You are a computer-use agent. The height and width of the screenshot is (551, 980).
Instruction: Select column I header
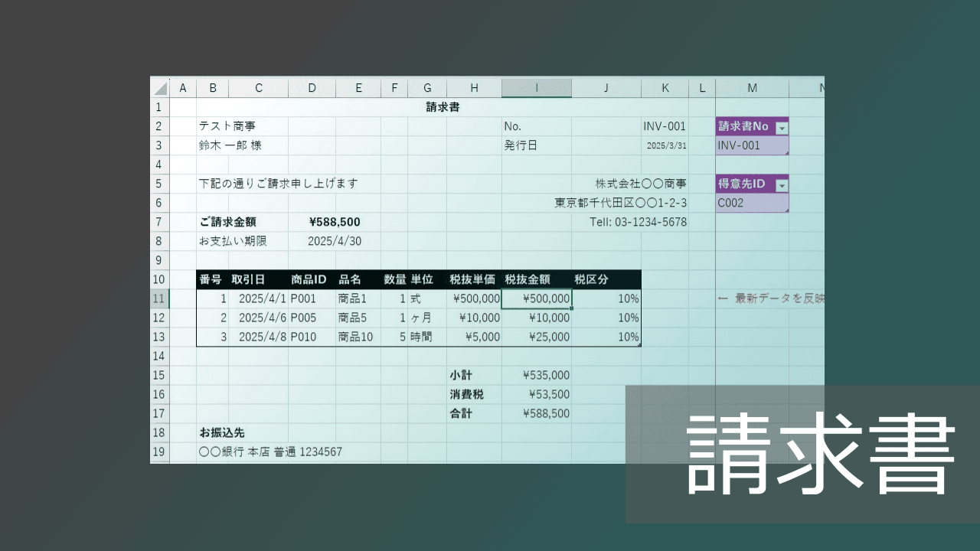[536, 87]
